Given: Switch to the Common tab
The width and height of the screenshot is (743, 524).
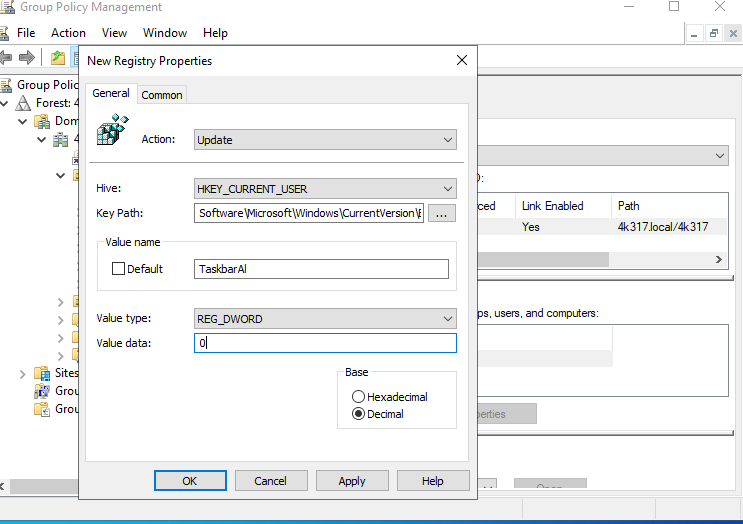Looking at the screenshot, I should pos(162,95).
